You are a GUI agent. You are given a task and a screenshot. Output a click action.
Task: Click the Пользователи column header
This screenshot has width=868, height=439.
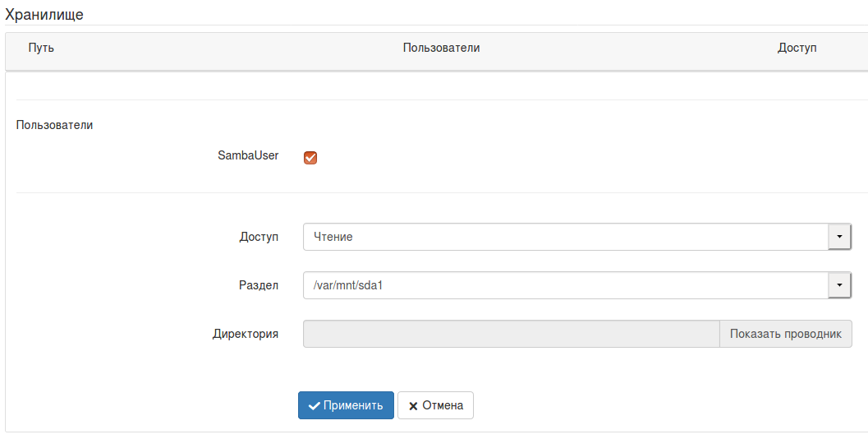pos(441,49)
